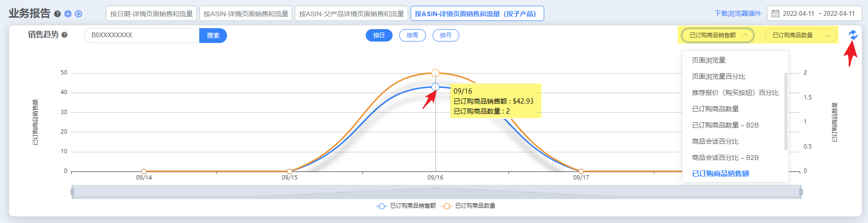Click the help icon beside 业务报告
Image resolution: width=868 pixels, height=223 pixels.
[x=57, y=14]
